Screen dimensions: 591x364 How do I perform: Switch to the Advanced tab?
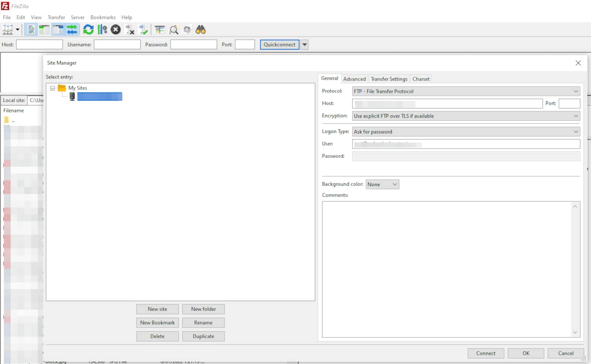355,79
